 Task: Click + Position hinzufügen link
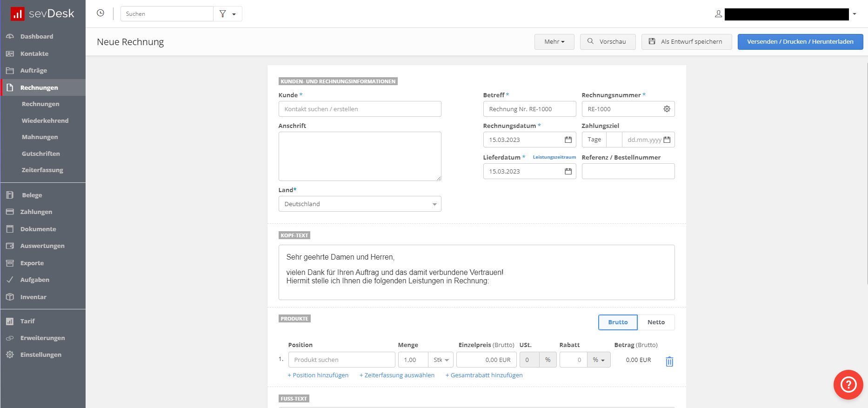[318, 375]
